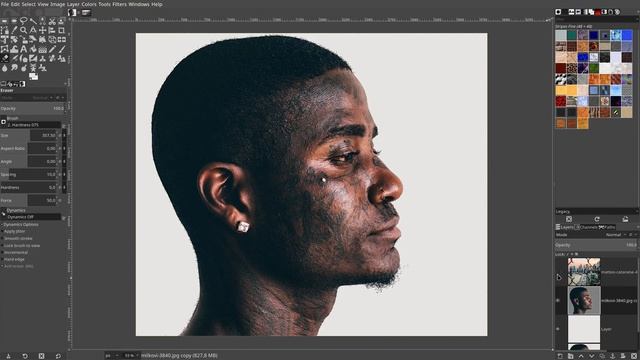
Task: Select the Scissors Select tool
Action: (52, 21)
